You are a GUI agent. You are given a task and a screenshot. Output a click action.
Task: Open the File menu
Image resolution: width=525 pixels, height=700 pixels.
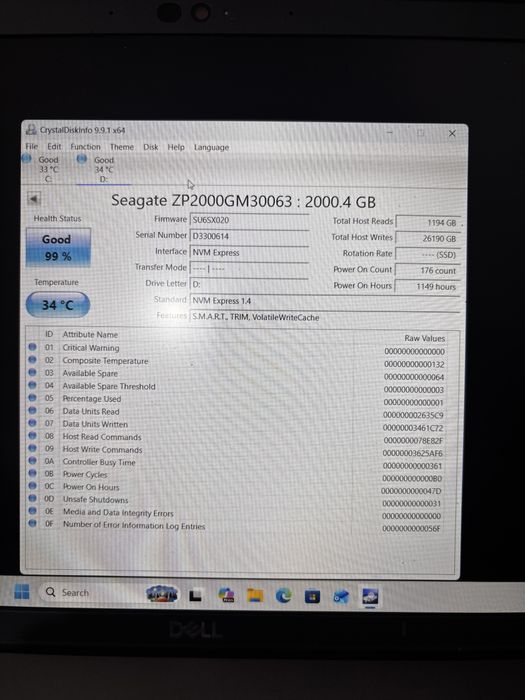click(32, 146)
